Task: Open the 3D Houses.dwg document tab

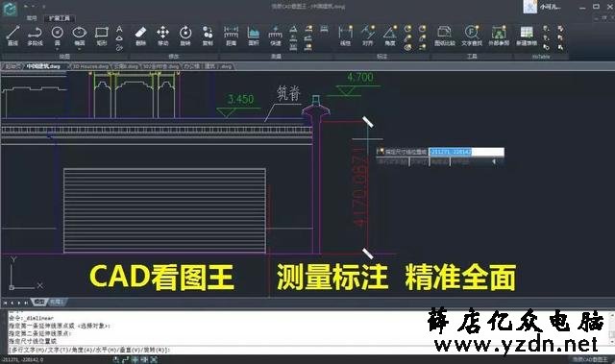Action: tap(90, 66)
